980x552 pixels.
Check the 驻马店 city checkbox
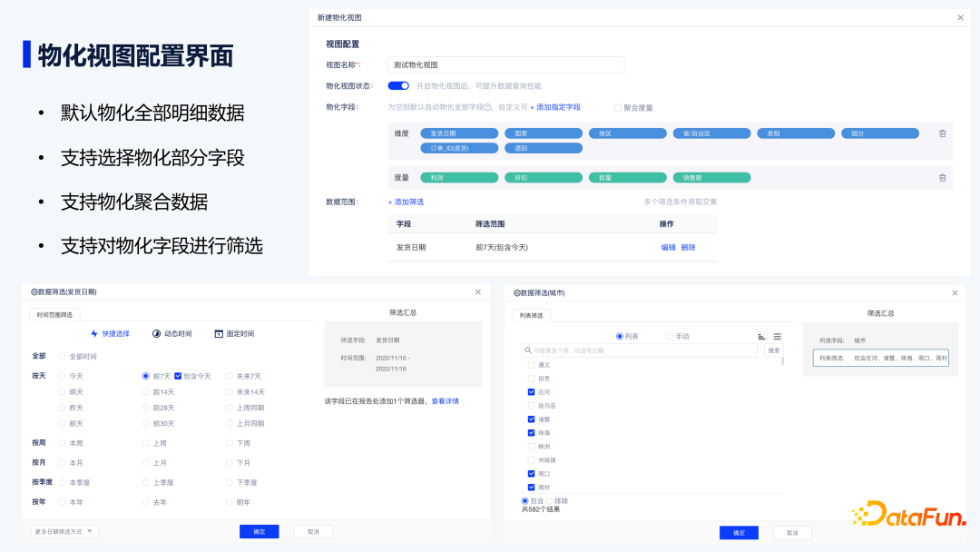[x=531, y=406]
